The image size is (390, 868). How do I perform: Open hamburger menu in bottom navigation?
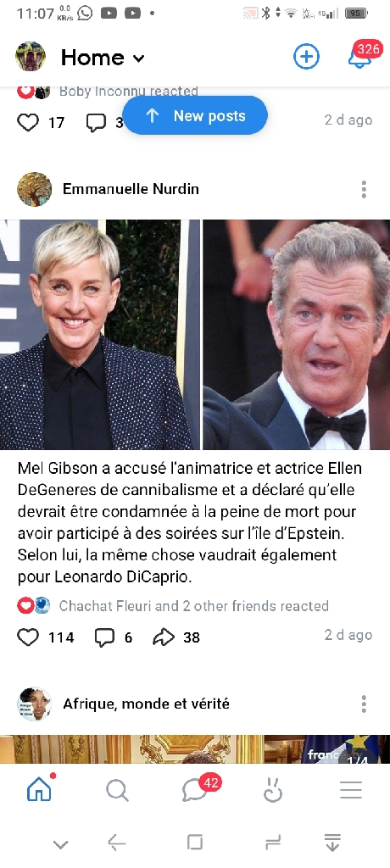pos(351,791)
